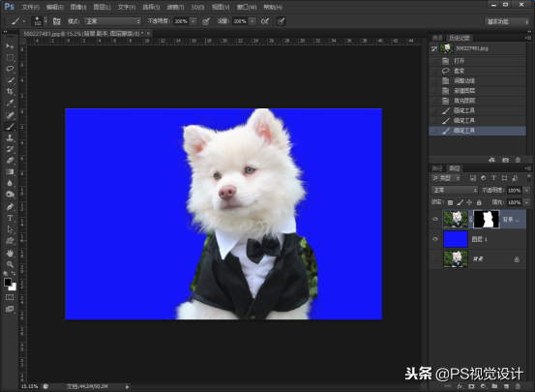Swap foreground and background colors

point(14,273)
